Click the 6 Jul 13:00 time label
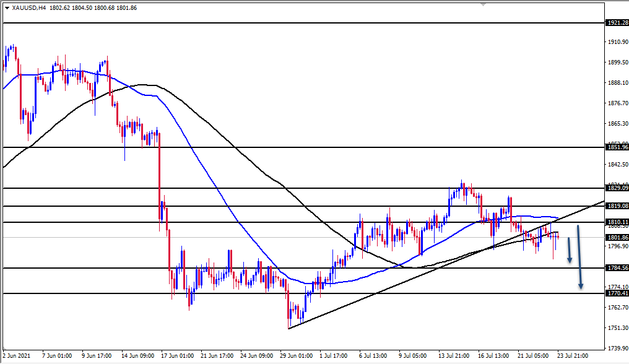 tap(373, 356)
